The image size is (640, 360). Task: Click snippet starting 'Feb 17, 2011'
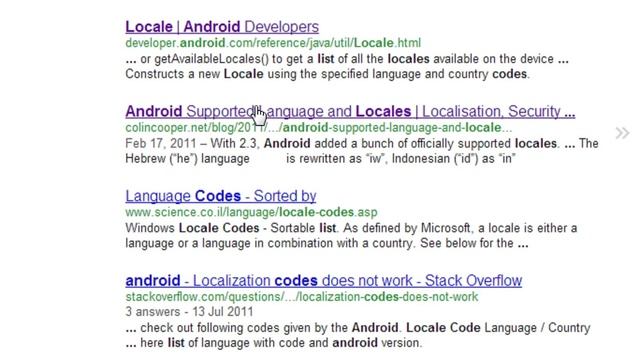[x=362, y=144]
